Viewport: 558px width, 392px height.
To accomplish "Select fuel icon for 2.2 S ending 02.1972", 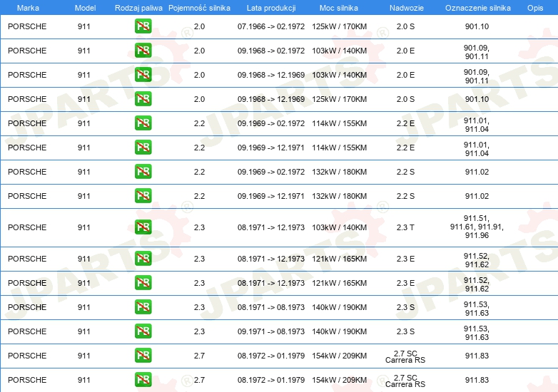I will click(143, 172).
